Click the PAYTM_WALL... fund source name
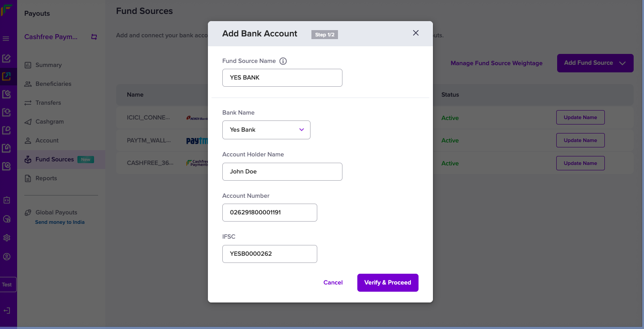644x329 pixels. click(149, 141)
